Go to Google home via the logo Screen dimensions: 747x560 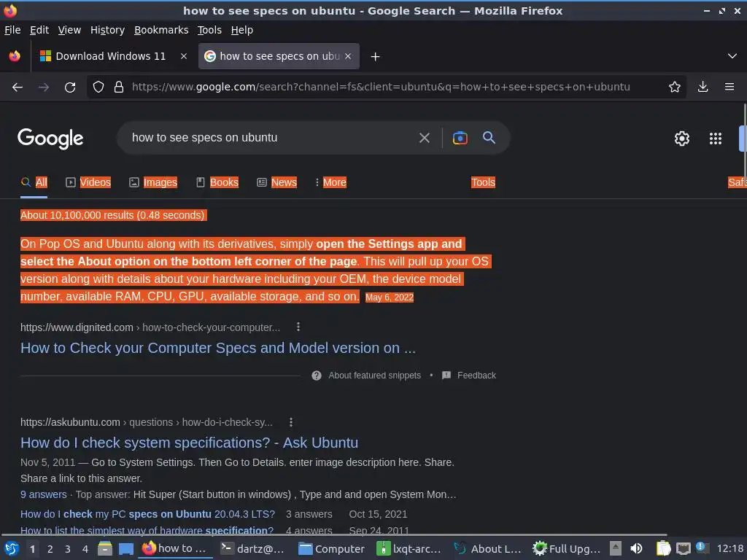[50, 139]
